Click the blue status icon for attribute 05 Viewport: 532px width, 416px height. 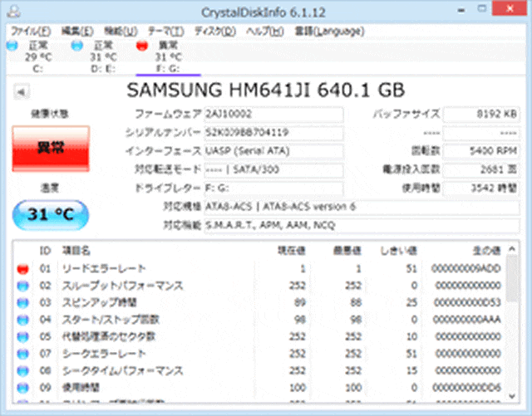click(22, 337)
